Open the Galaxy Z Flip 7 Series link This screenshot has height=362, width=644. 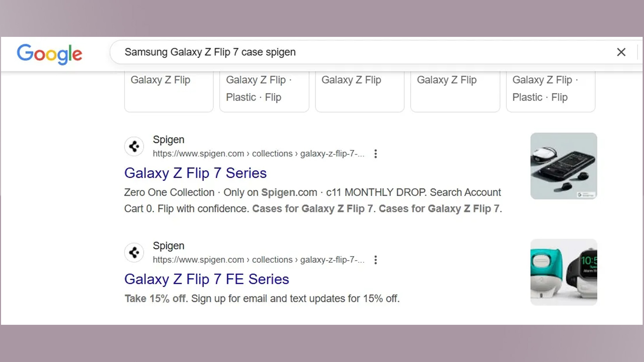coord(195,173)
